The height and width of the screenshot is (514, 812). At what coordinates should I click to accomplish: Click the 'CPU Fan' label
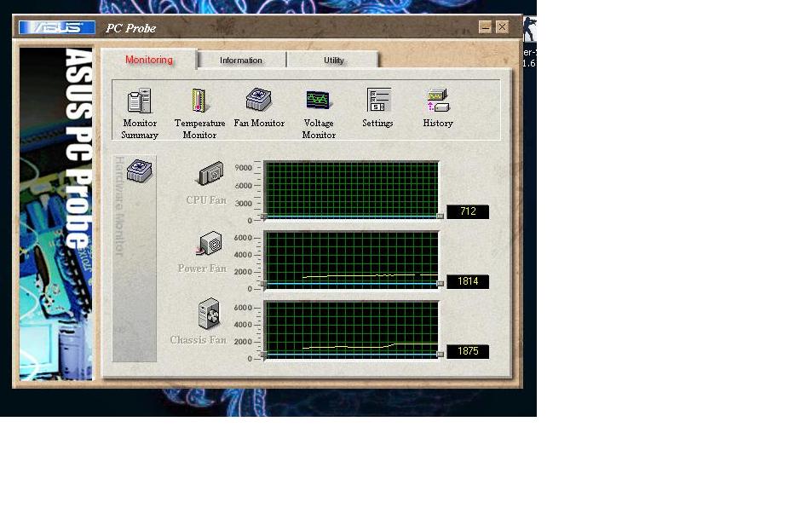[206, 200]
